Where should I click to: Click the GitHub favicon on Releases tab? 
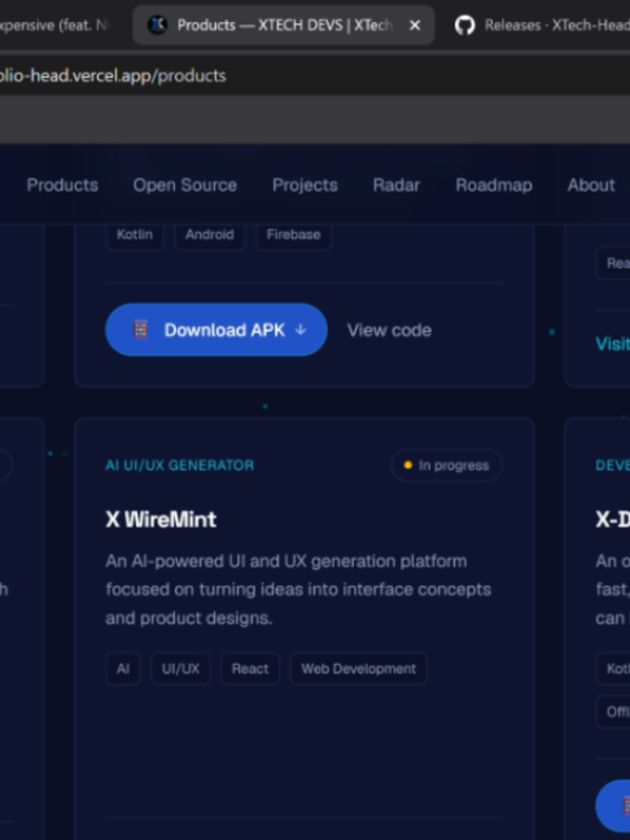click(465, 25)
